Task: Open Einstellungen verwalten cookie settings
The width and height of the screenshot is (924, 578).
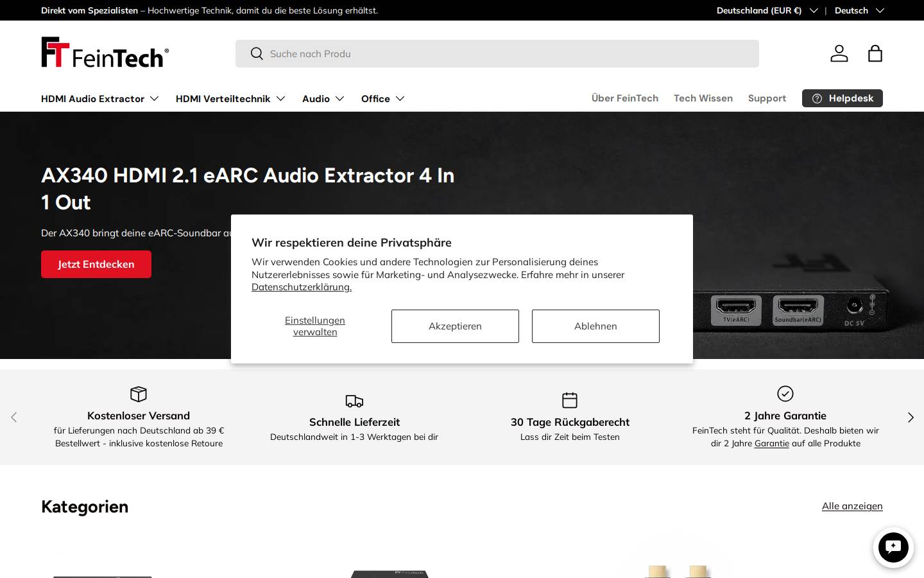Action: [315, 326]
